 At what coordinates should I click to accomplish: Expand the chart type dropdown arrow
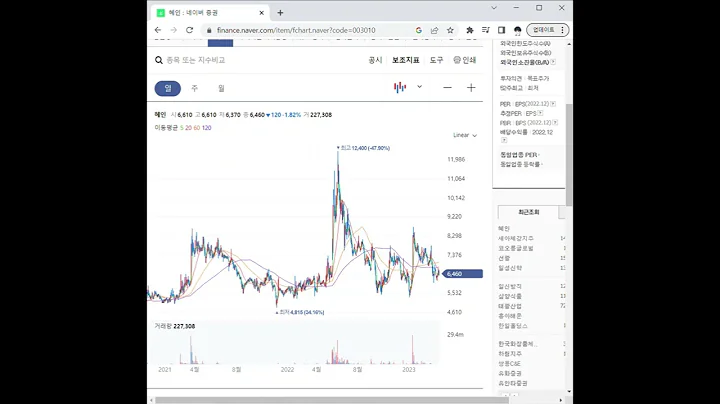tap(419, 87)
